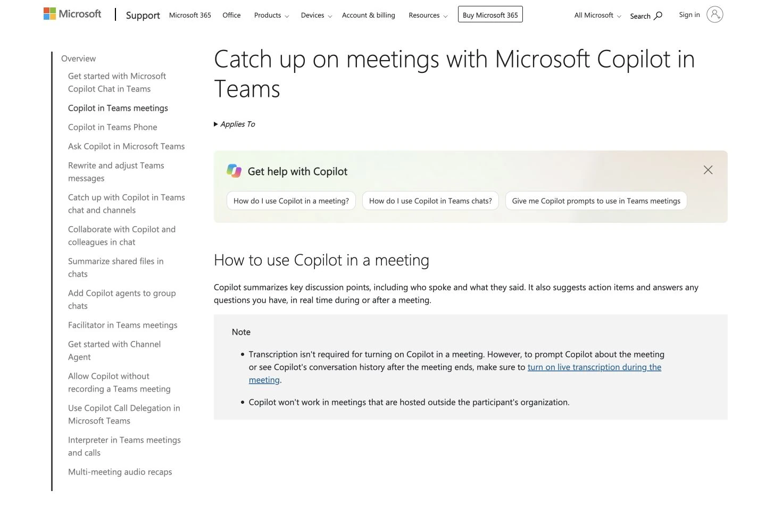Screen dimensions: 766x532
Task: Open Account & billing navigation item
Action: [369, 15]
